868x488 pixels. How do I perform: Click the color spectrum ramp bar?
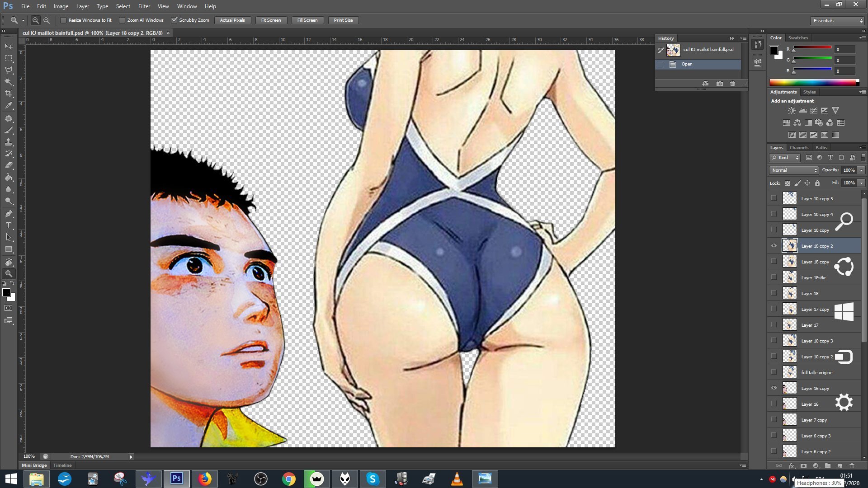click(812, 83)
